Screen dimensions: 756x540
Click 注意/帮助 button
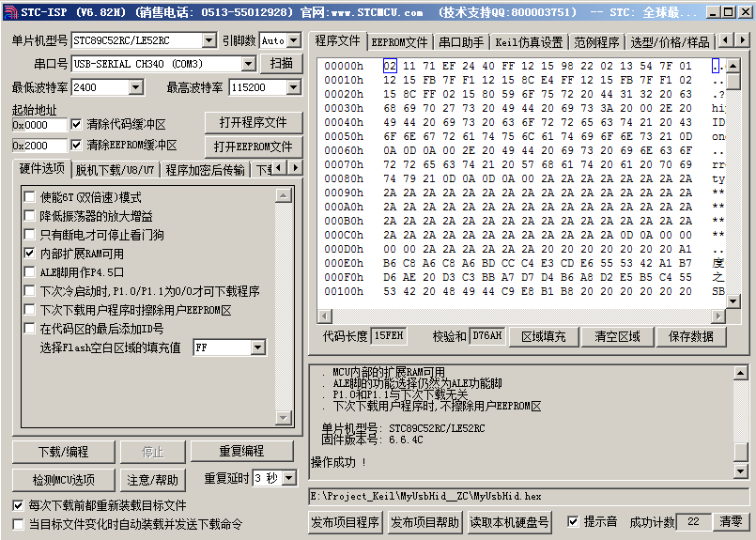(x=153, y=480)
